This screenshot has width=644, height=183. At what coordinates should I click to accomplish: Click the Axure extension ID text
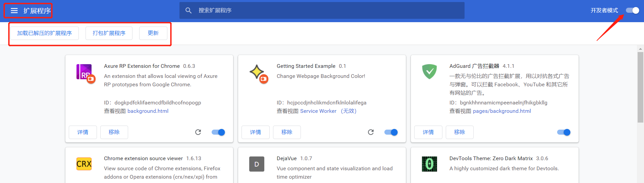[153, 103]
